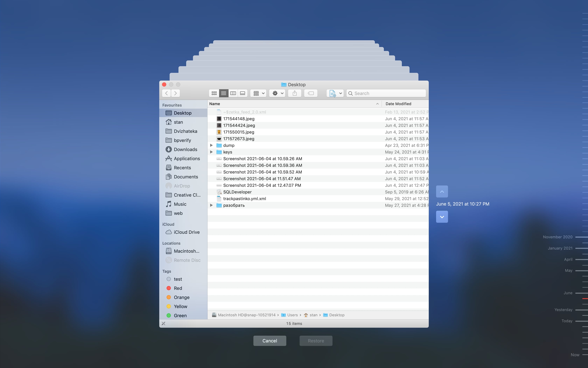Open the stan home folder in sidebar
588x368 pixels.
[x=183, y=122]
